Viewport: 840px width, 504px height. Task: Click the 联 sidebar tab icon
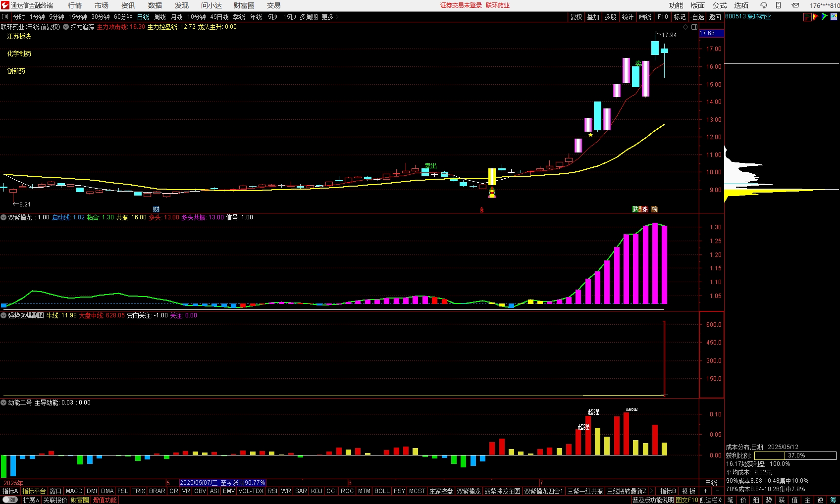click(x=782, y=500)
